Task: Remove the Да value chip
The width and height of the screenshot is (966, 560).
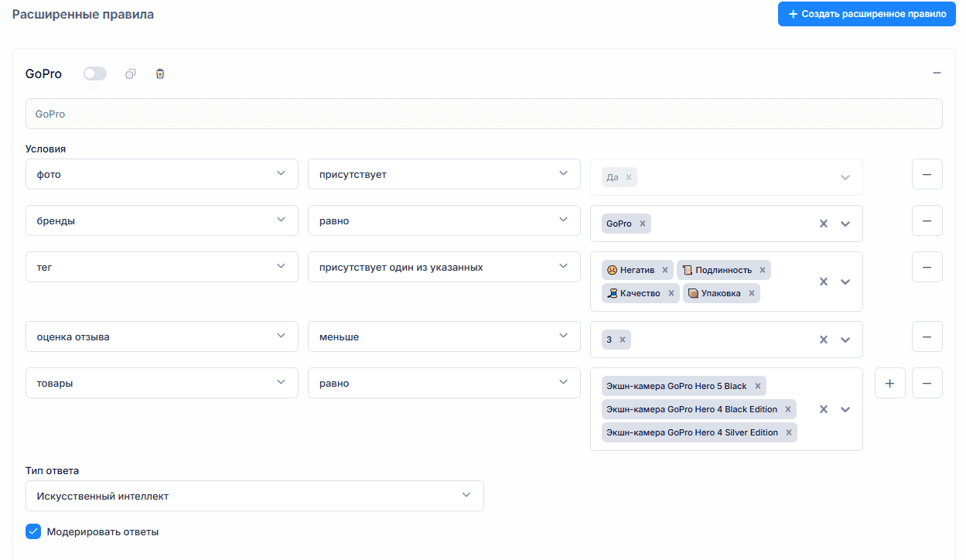Action: coord(629,177)
